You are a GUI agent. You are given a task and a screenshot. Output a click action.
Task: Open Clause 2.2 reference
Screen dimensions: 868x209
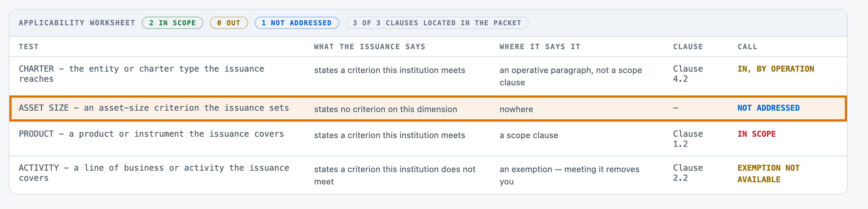(688, 173)
